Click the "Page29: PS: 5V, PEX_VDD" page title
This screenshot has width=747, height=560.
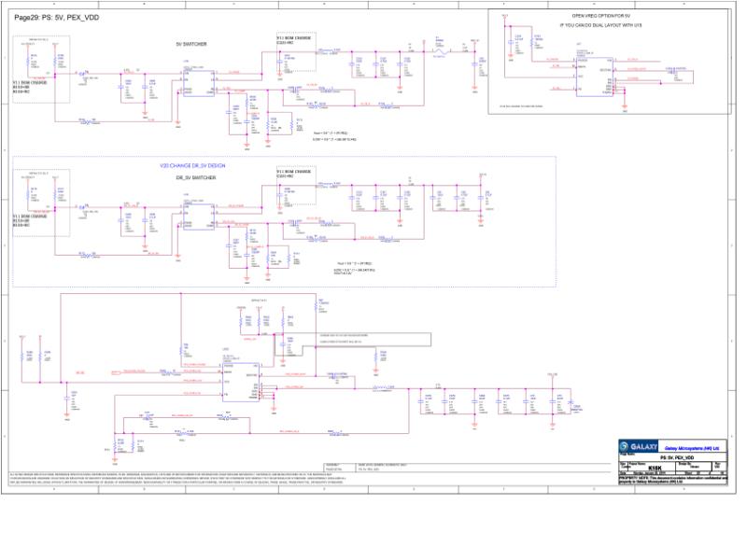click(57, 18)
